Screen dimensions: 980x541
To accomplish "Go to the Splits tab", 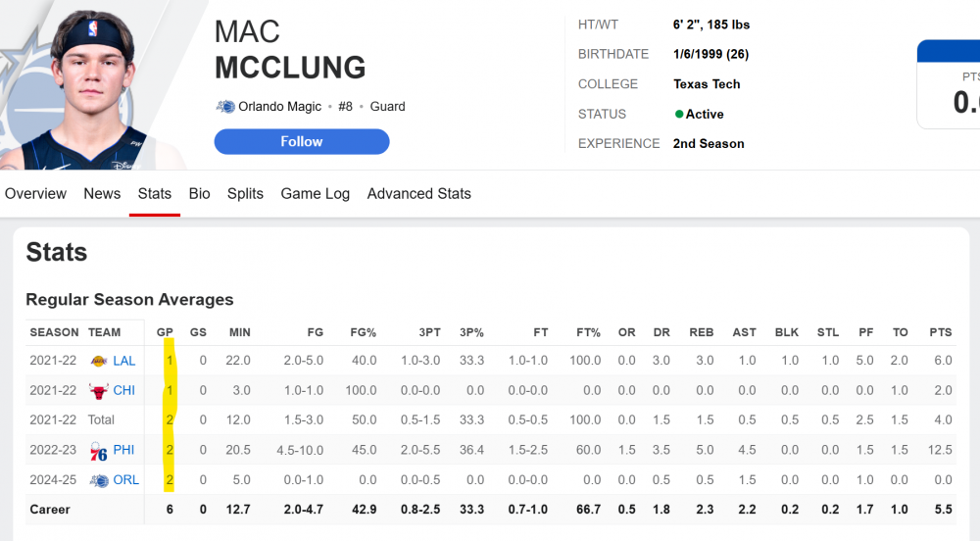I will [245, 194].
